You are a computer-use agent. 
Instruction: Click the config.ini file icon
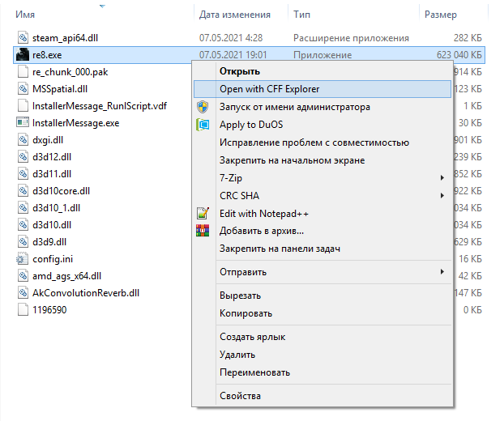tap(23, 259)
